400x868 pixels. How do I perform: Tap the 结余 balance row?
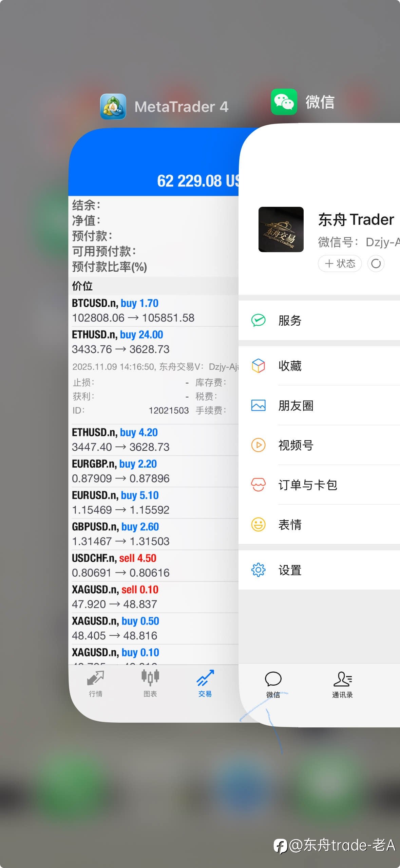(154, 205)
